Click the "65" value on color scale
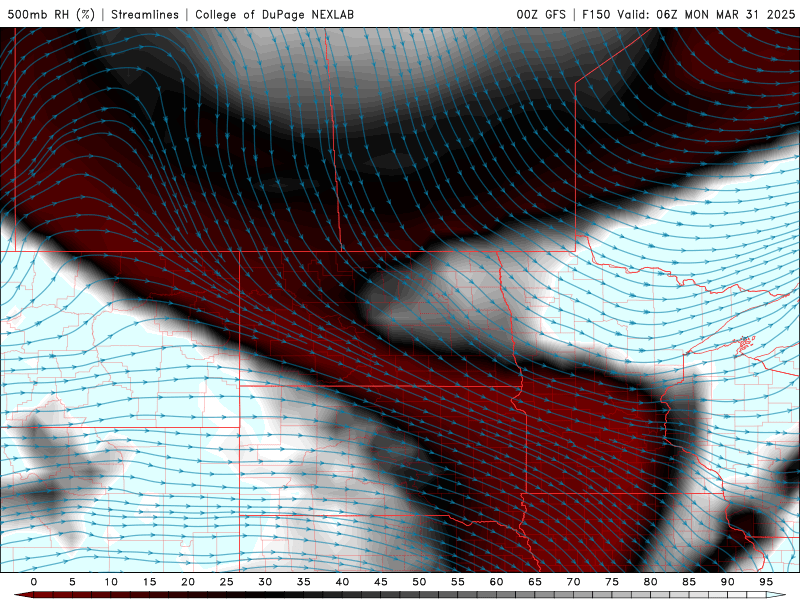 pos(534,582)
